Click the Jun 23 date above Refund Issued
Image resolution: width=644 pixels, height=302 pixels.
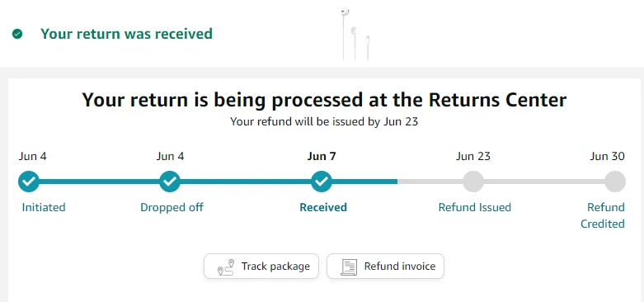pos(473,156)
